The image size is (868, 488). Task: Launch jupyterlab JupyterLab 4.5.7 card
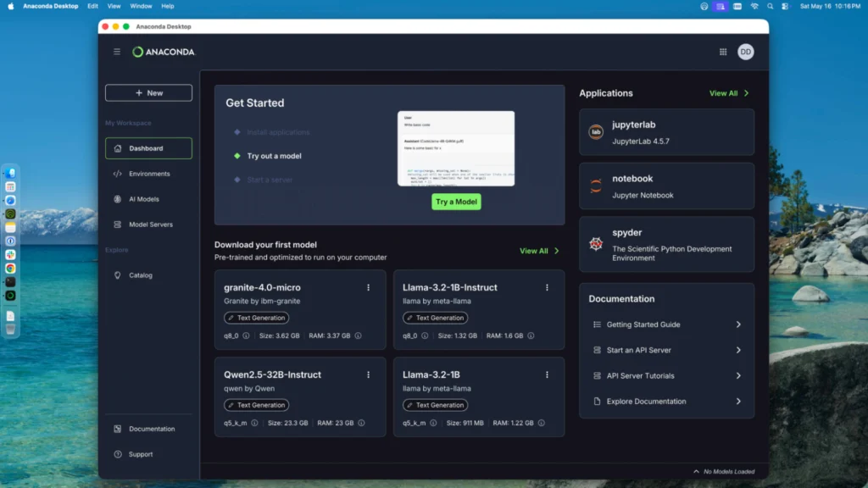point(666,131)
